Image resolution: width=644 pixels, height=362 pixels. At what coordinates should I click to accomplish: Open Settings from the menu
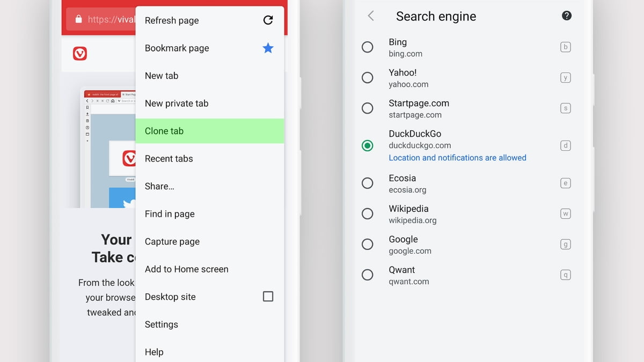(162, 324)
